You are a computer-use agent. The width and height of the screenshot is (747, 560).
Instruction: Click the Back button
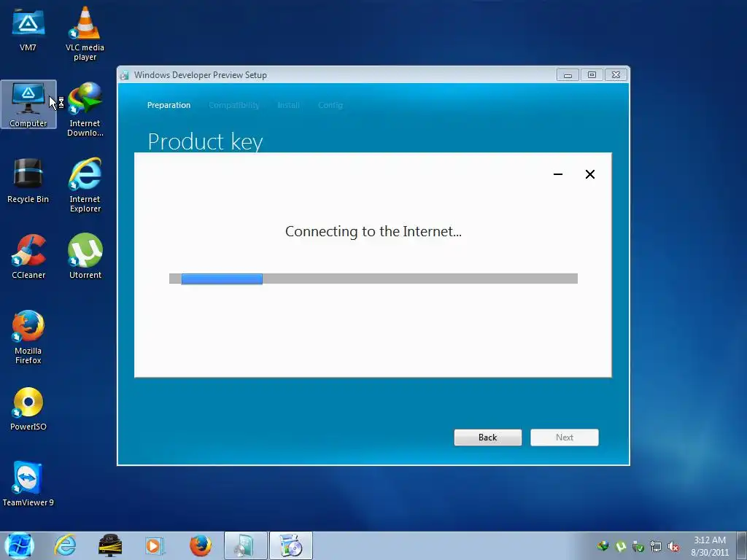pos(487,437)
